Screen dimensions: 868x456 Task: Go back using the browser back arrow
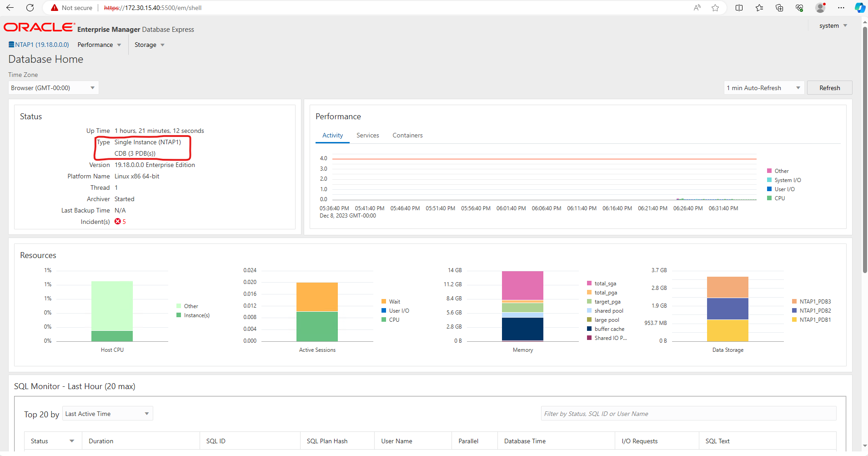[x=10, y=8]
